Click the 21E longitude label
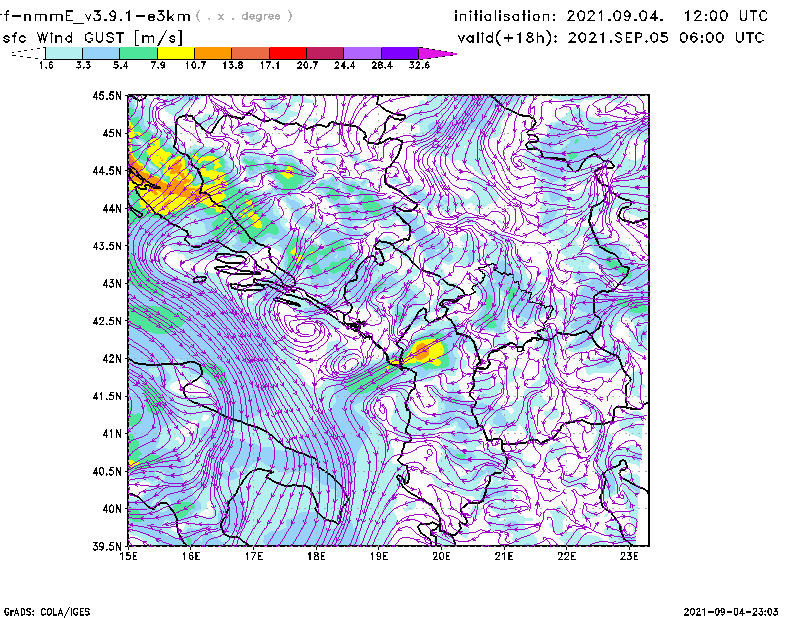 click(x=504, y=556)
